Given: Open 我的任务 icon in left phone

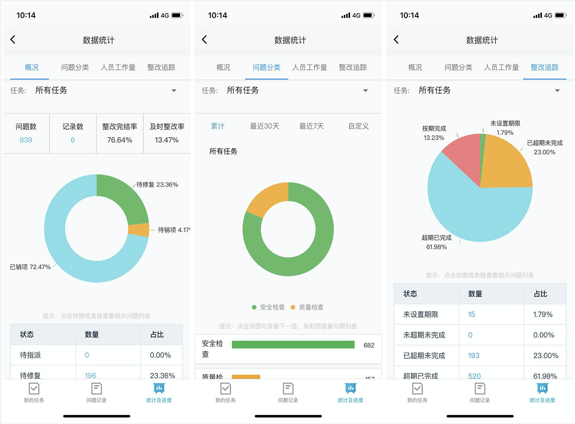Looking at the screenshot, I should pyautogui.click(x=34, y=392).
